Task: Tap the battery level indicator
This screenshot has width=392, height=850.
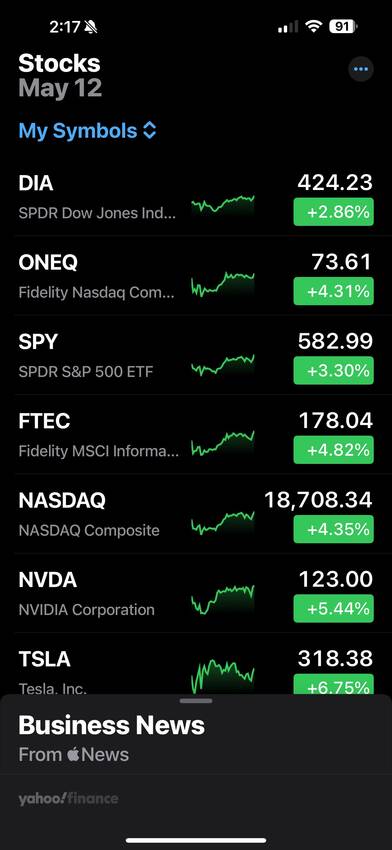Action: click(x=343, y=27)
